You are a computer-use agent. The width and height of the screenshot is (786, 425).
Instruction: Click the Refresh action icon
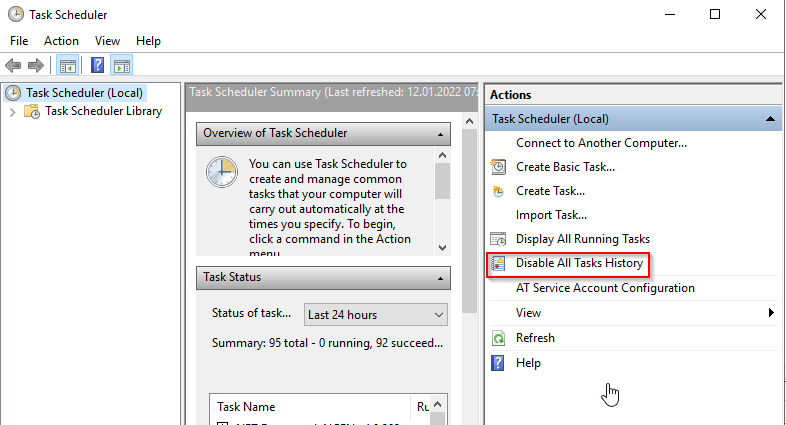[x=498, y=338]
